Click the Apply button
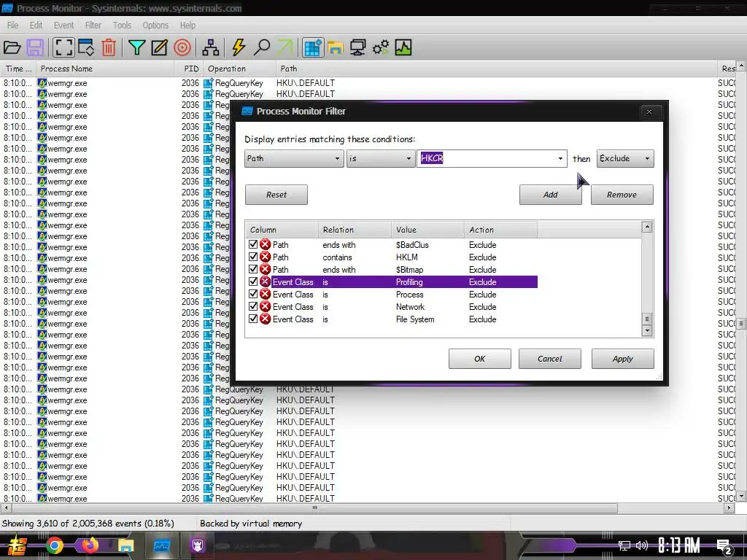Screen dimensions: 747x560 tap(623, 359)
